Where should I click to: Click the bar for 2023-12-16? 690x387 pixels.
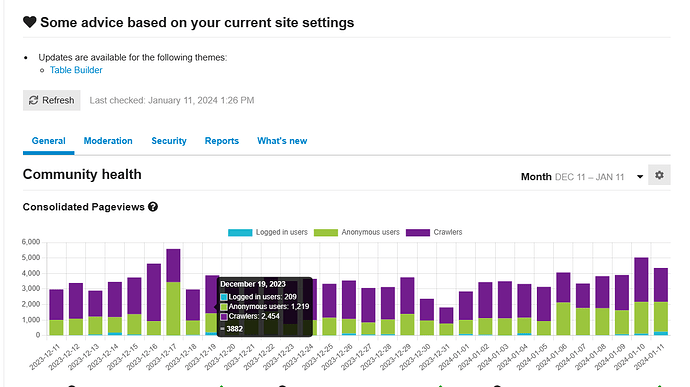tap(154, 300)
